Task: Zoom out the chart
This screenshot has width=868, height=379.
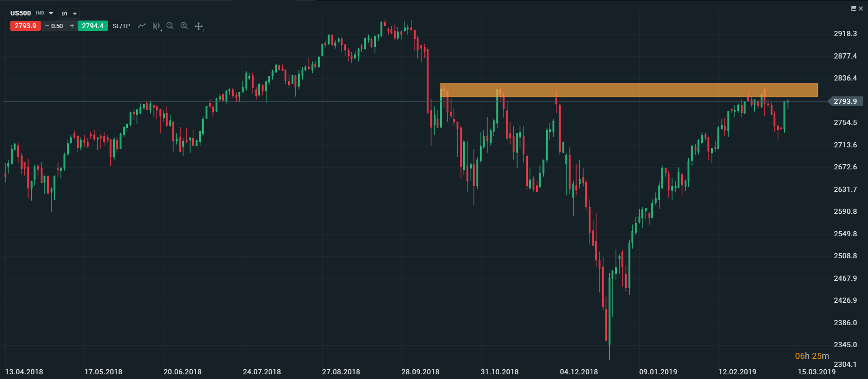Action: (x=170, y=26)
